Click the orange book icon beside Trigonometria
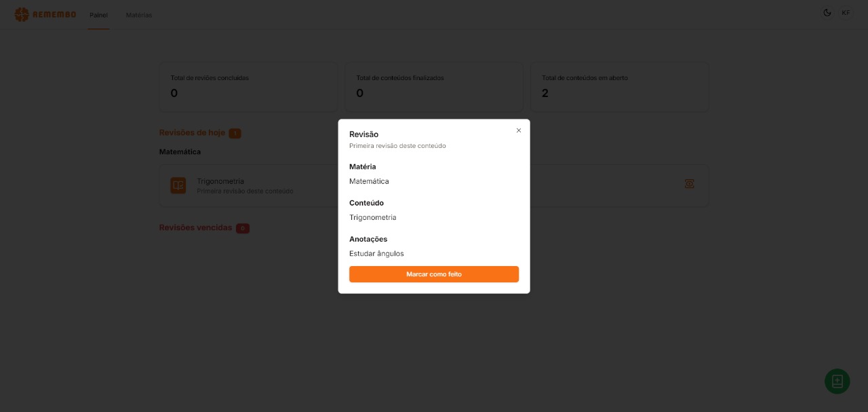This screenshot has height=412, width=868. pyautogui.click(x=178, y=185)
